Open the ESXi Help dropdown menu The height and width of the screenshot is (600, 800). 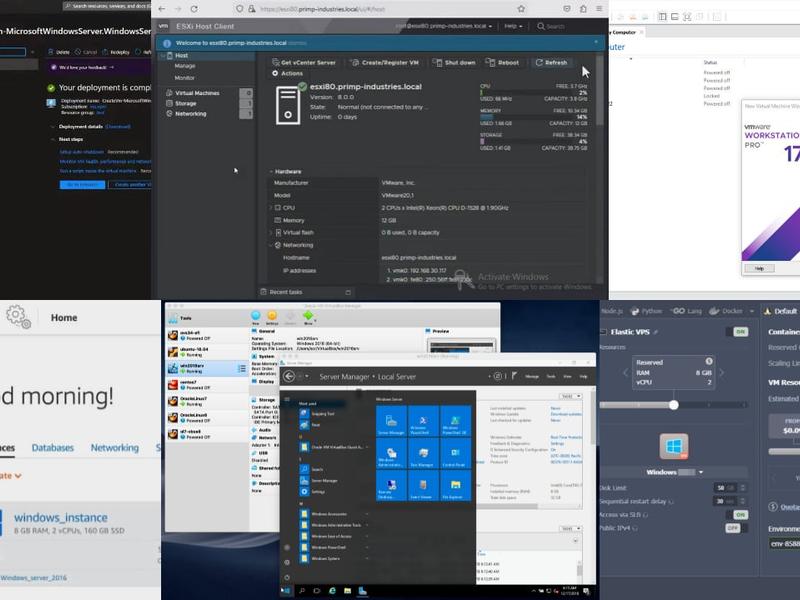point(513,26)
